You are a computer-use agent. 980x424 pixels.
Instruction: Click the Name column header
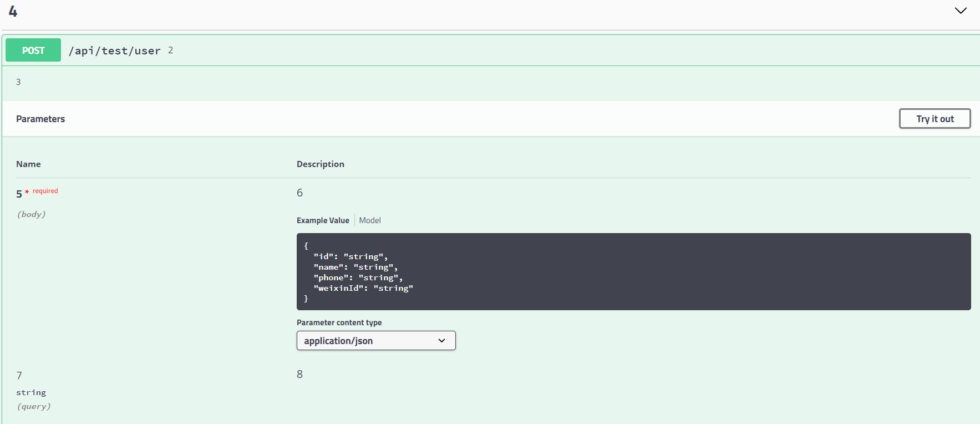tap(28, 164)
